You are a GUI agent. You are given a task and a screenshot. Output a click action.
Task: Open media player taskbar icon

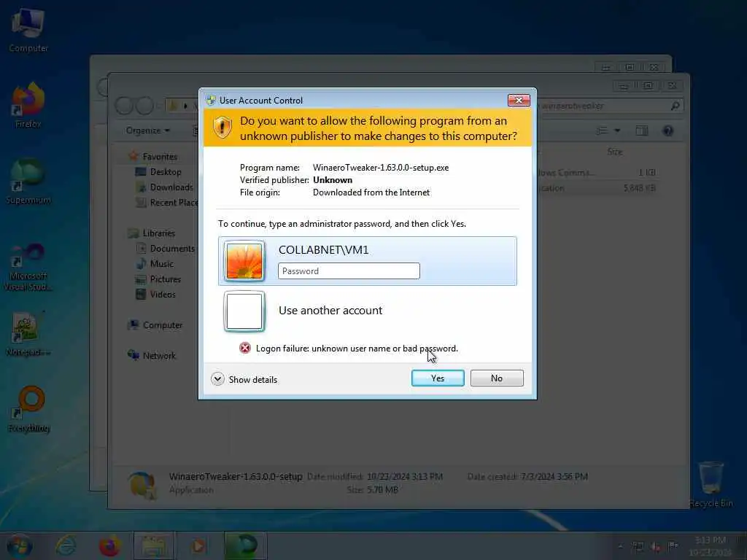pos(198,545)
